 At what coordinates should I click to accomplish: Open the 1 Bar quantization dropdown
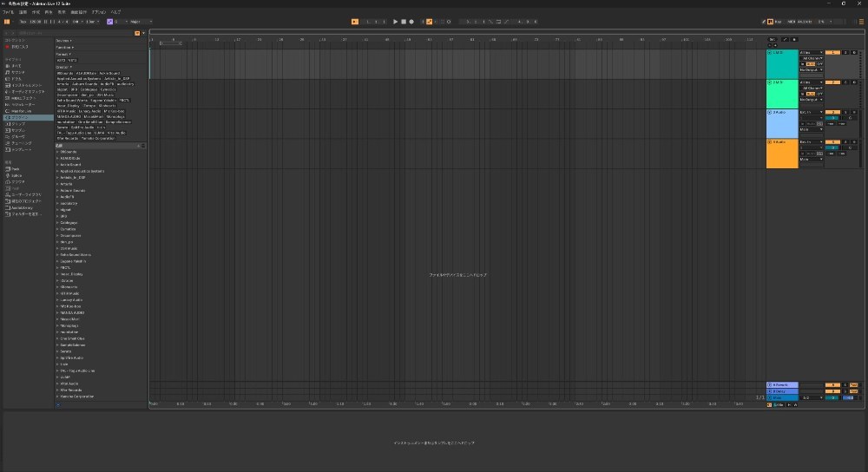(x=93, y=22)
